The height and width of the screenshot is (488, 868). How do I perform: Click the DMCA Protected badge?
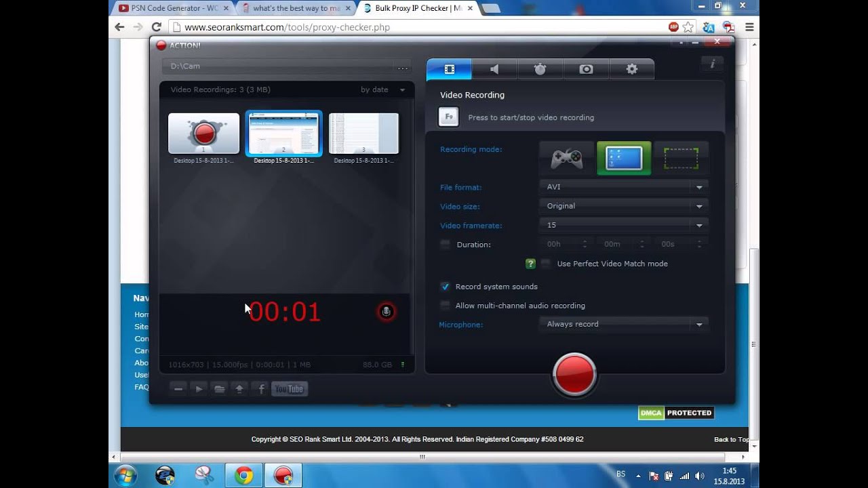tap(676, 413)
